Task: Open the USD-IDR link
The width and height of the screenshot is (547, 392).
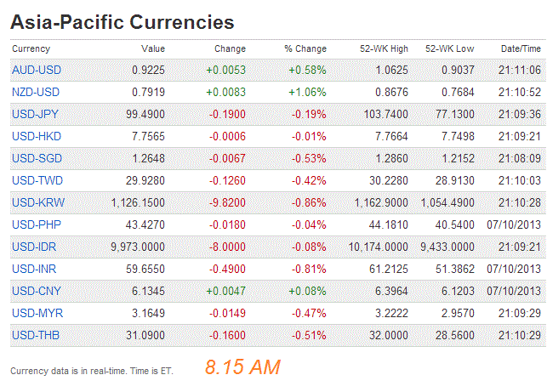Action: pyautogui.click(x=36, y=247)
